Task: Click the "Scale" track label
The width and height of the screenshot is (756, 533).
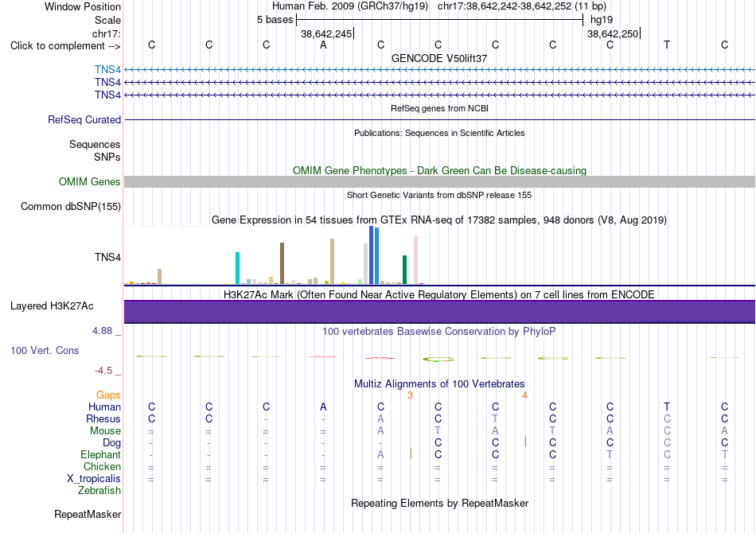Action: (x=107, y=20)
